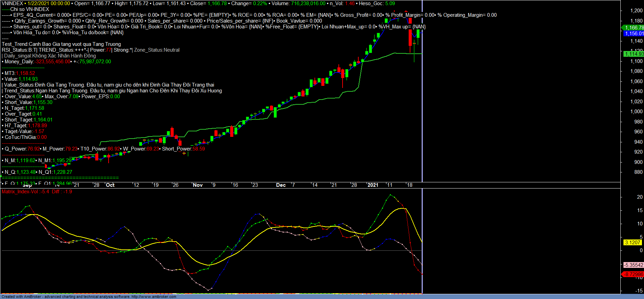The width and height of the screenshot is (644, 299).
Task: Select the green 1,166.78 close price tag
Action: point(633,28)
